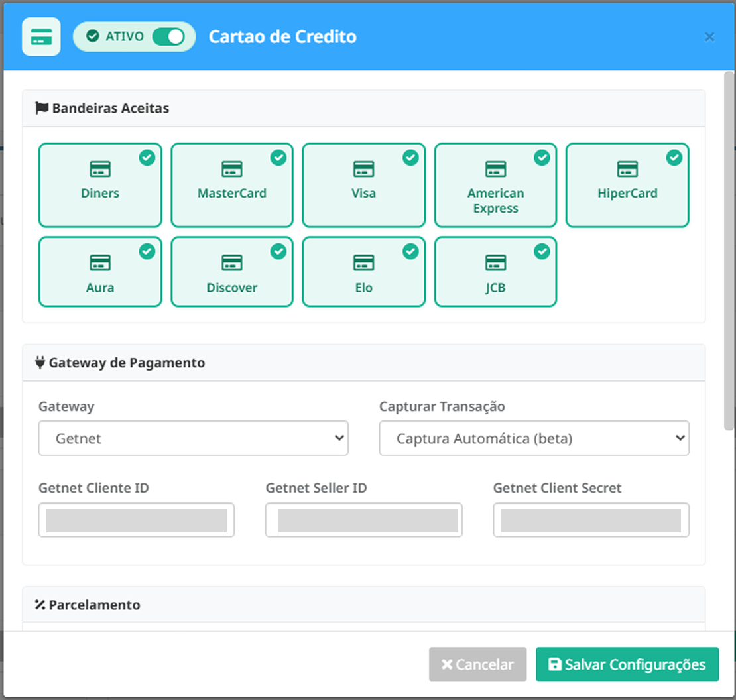Click the Getnet Cliente ID label
The width and height of the screenshot is (736, 700).
coord(93,488)
